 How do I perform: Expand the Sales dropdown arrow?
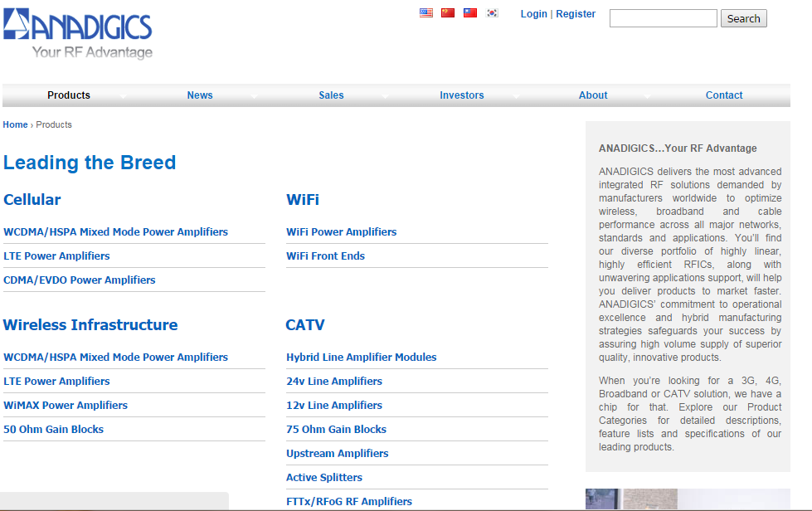[x=385, y=96]
